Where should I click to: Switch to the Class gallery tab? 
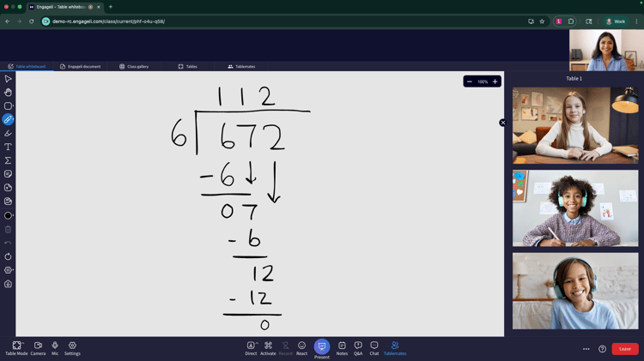(134, 66)
